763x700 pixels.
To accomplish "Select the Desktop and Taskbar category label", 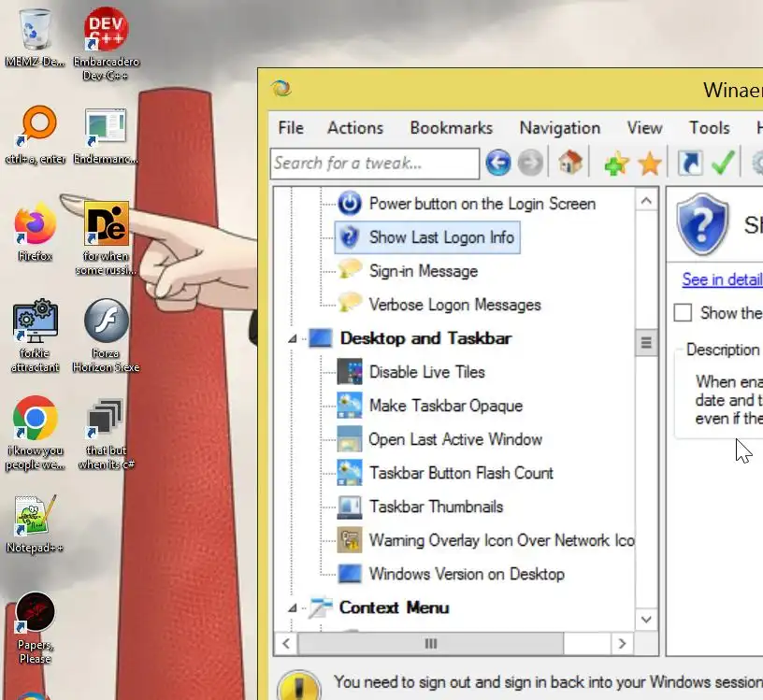I will pos(425,338).
